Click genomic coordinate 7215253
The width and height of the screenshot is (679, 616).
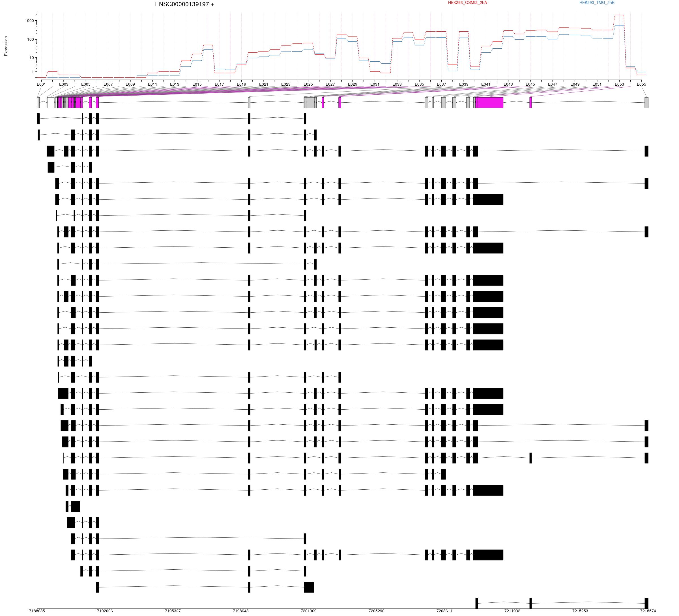tap(580, 611)
